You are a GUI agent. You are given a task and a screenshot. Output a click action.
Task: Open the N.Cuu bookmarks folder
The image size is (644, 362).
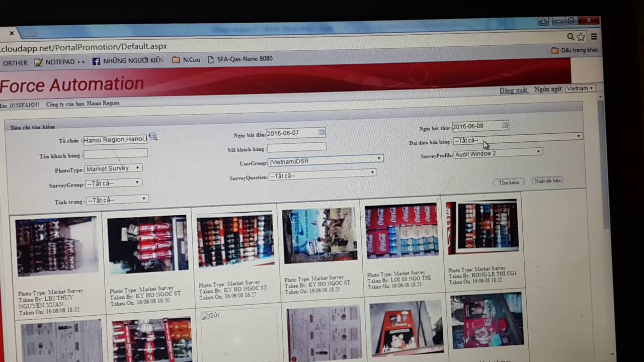(186, 59)
